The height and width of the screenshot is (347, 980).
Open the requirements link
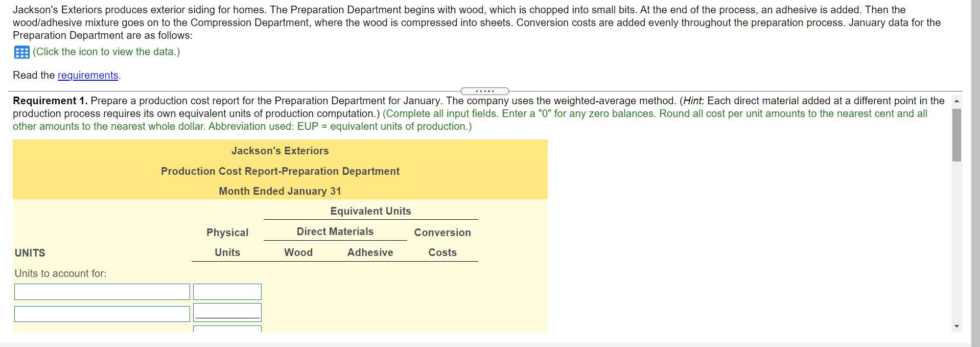[88, 75]
